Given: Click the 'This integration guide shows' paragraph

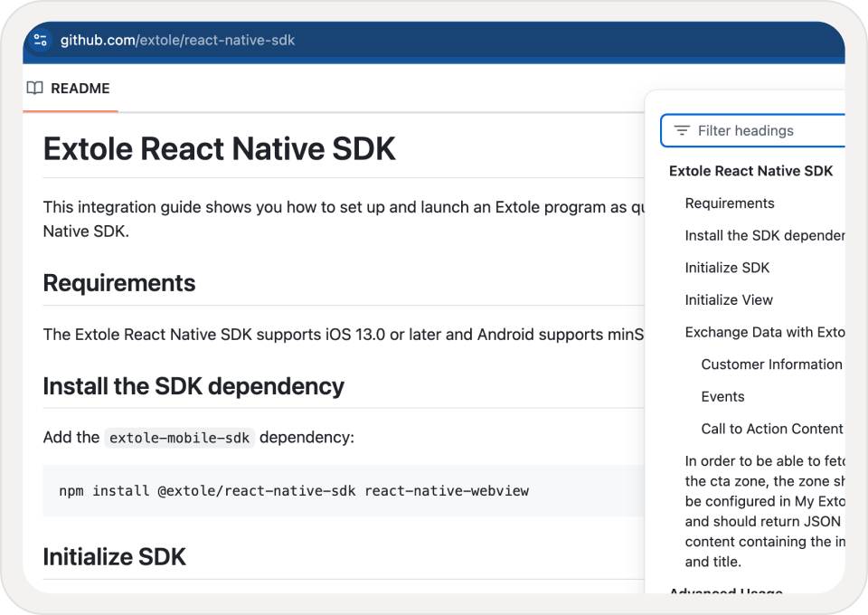Looking at the screenshot, I should 344,219.
